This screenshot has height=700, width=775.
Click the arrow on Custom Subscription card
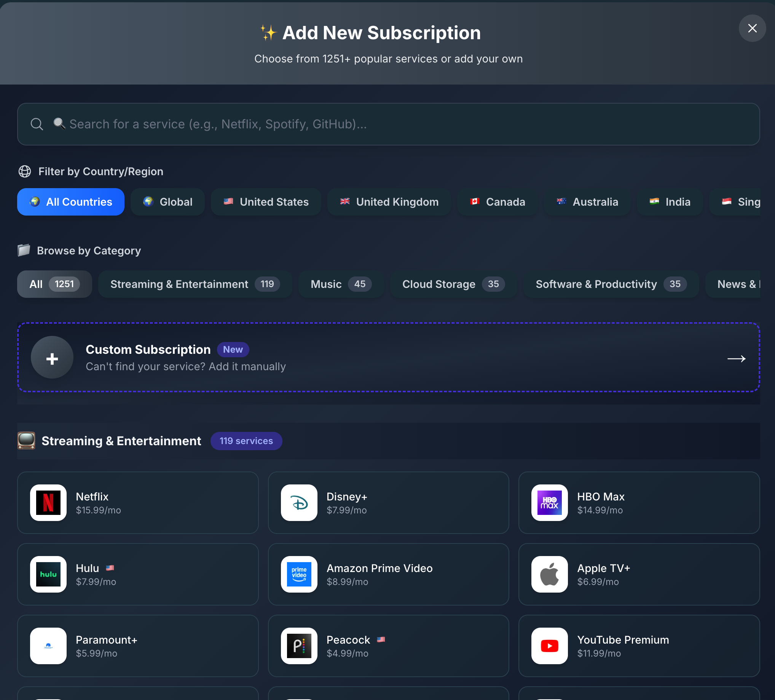(x=736, y=358)
